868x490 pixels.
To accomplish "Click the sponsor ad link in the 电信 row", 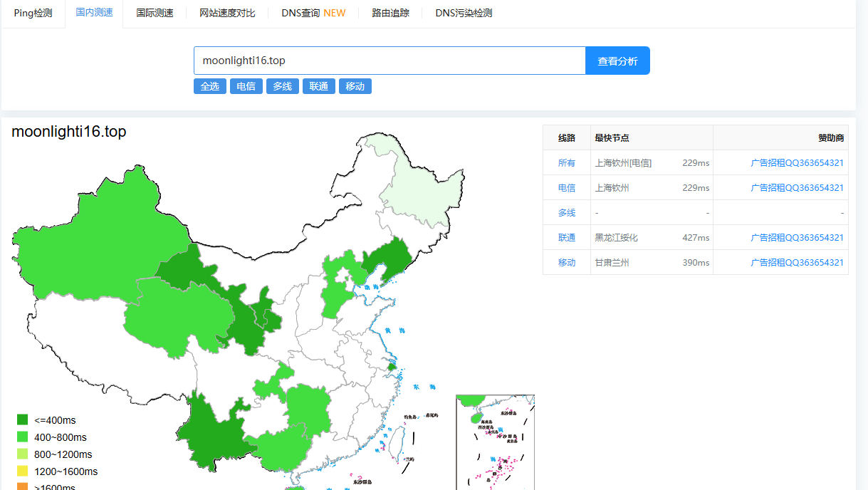I will 797,188.
